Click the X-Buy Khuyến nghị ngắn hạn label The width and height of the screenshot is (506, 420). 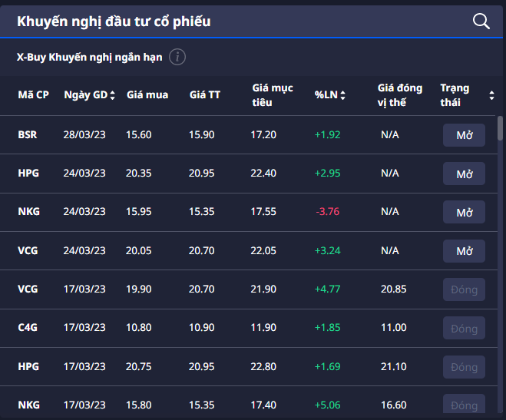pos(89,57)
